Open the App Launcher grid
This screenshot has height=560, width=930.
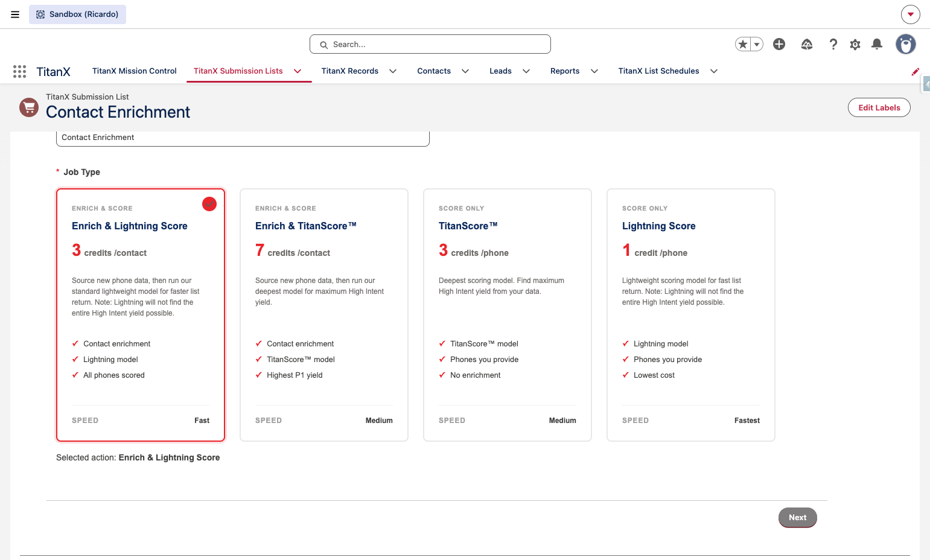click(x=19, y=71)
